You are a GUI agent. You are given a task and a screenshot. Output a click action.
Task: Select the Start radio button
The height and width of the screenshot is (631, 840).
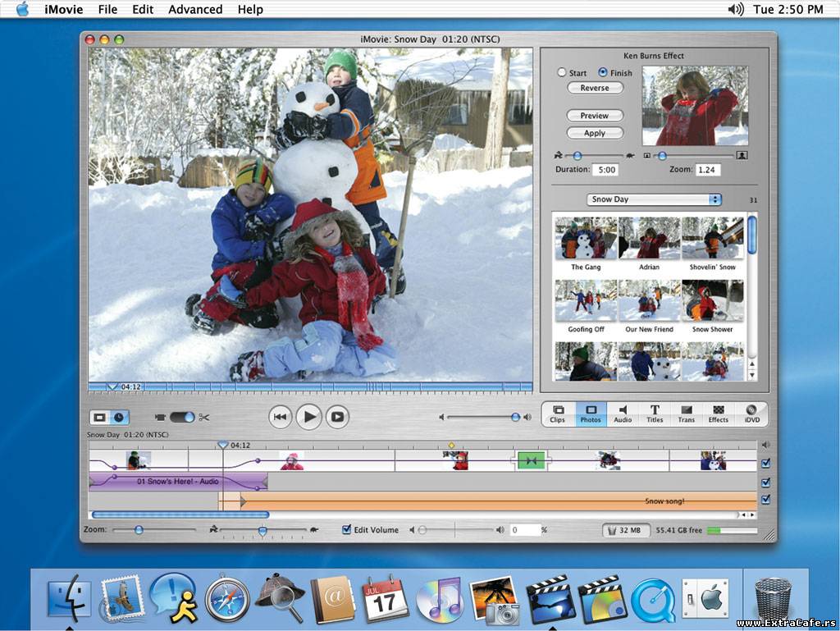coord(561,72)
